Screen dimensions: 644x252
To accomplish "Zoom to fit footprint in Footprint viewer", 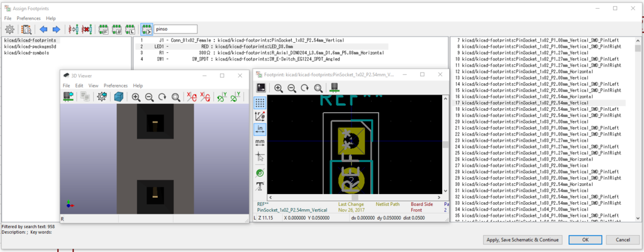I will (318, 88).
